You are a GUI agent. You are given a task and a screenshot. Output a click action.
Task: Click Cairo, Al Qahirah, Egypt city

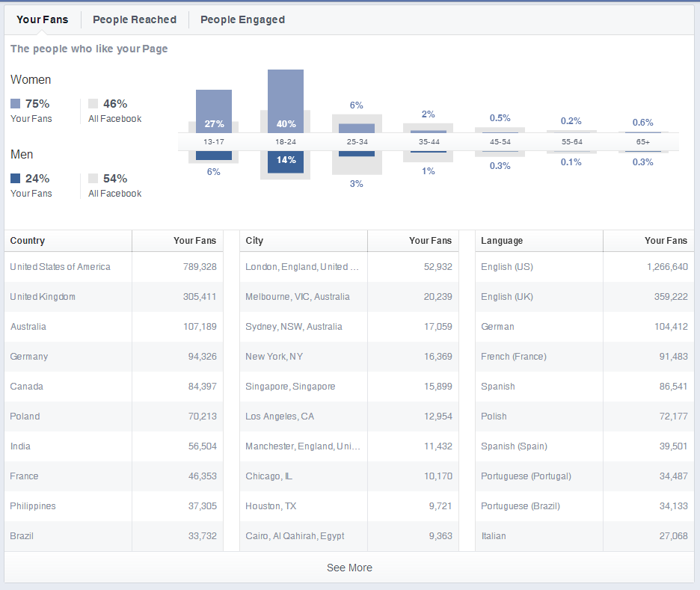tap(295, 536)
